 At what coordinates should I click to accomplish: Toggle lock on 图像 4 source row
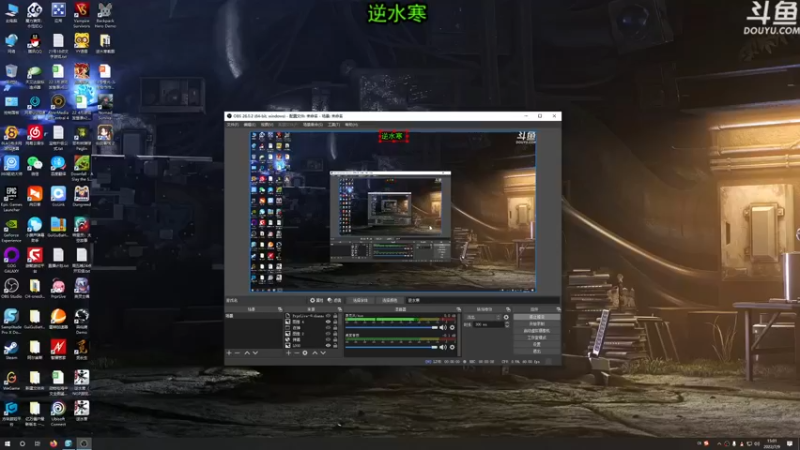[335, 322]
